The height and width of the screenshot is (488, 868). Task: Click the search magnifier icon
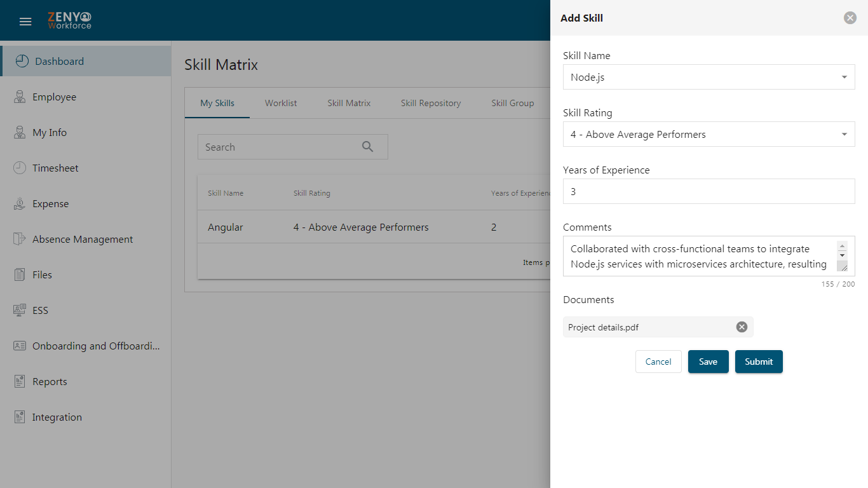pos(367,147)
